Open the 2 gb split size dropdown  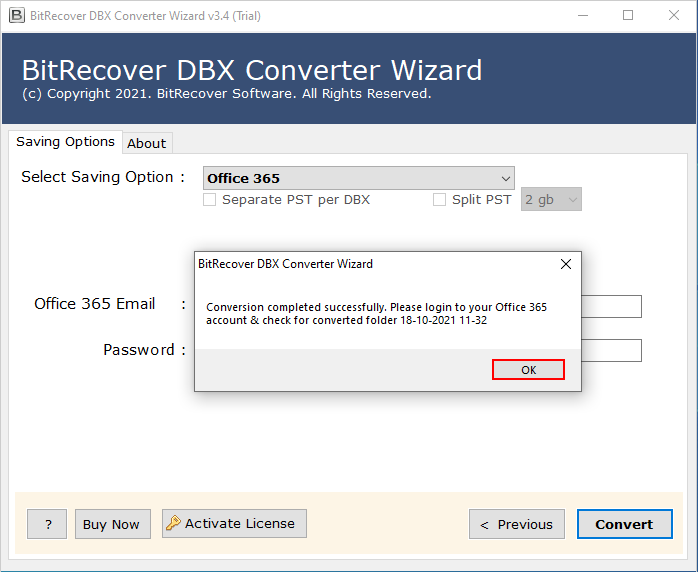[x=551, y=199]
